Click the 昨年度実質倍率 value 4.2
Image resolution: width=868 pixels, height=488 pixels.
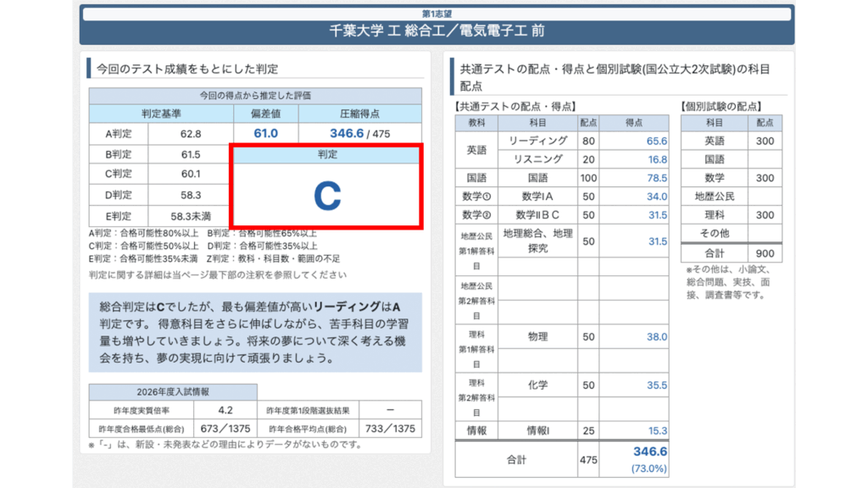[225, 410]
